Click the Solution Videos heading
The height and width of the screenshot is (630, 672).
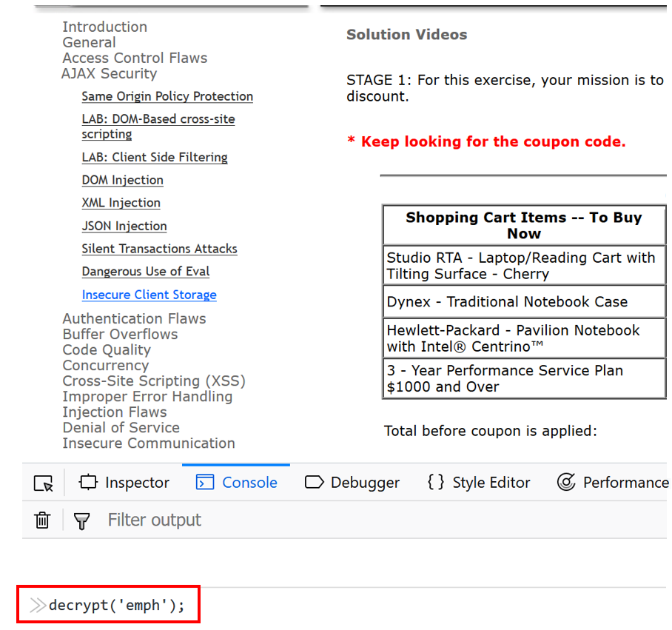[x=406, y=35]
